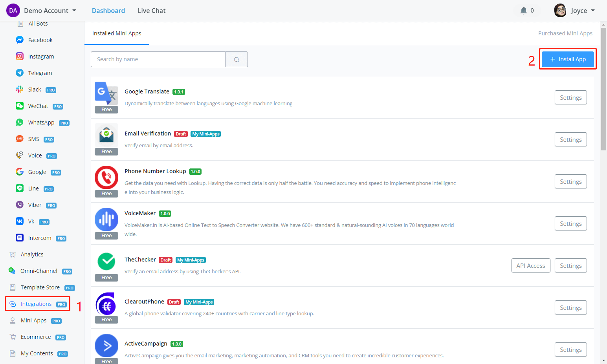Open Settings for Google Translate
Viewport: 607px width, 364px height.
[571, 98]
